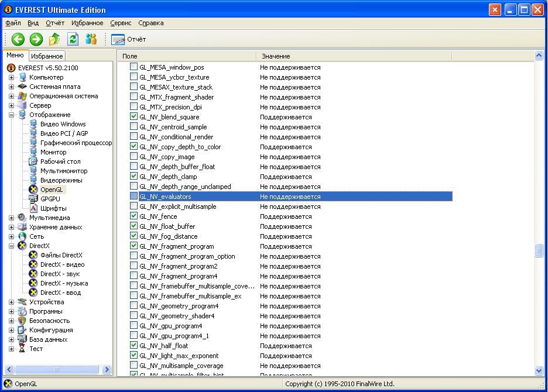Click the vertical scrollbar down arrow
The image size is (548, 392).
click(539, 371)
